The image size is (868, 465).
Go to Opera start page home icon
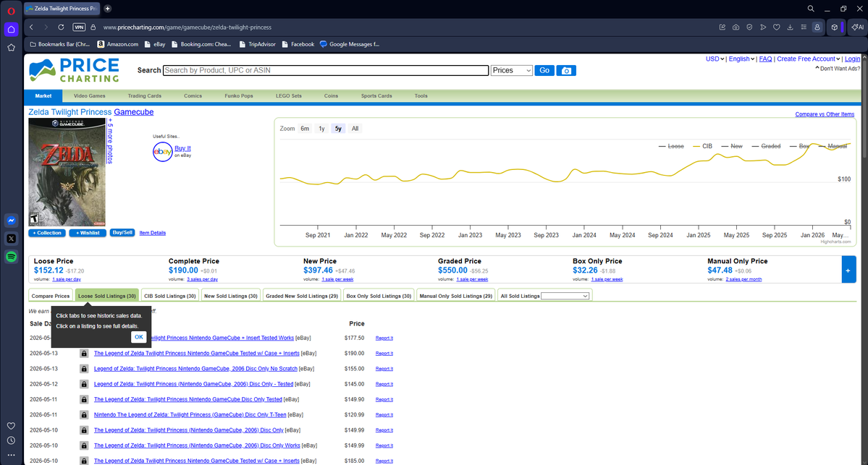(11, 30)
